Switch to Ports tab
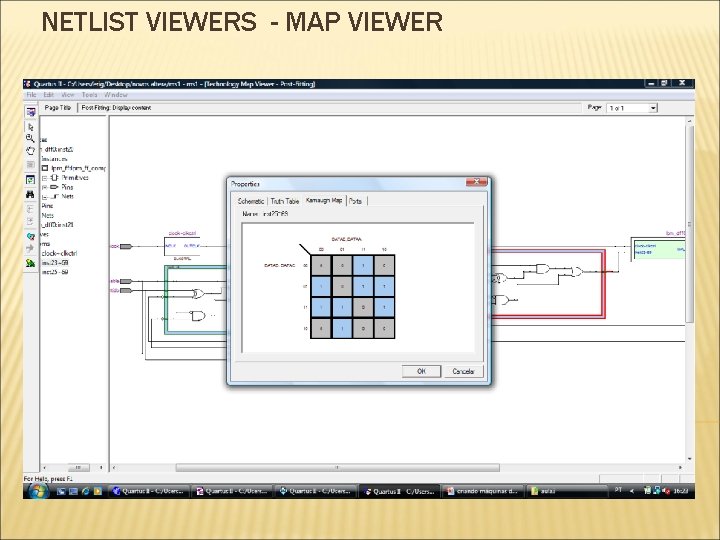The height and width of the screenshot is (540, 720). tap(355, 201)
